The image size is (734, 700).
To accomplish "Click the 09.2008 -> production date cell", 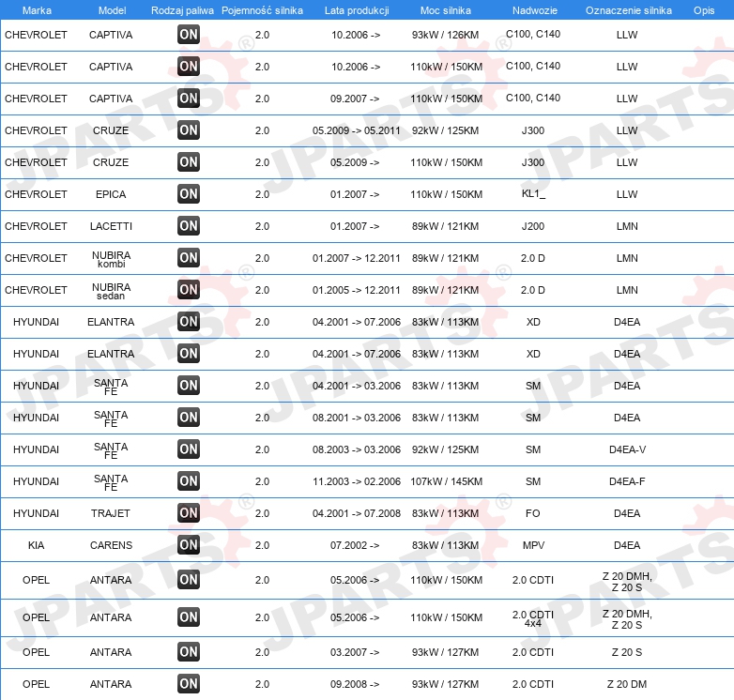I will 355,684.
